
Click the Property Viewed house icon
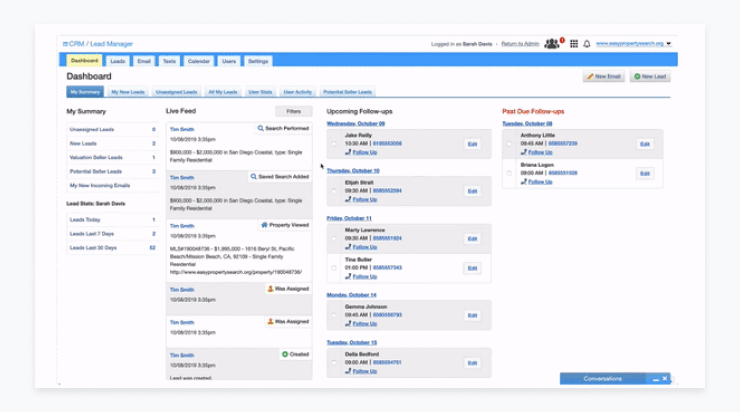tap(264, 225)
